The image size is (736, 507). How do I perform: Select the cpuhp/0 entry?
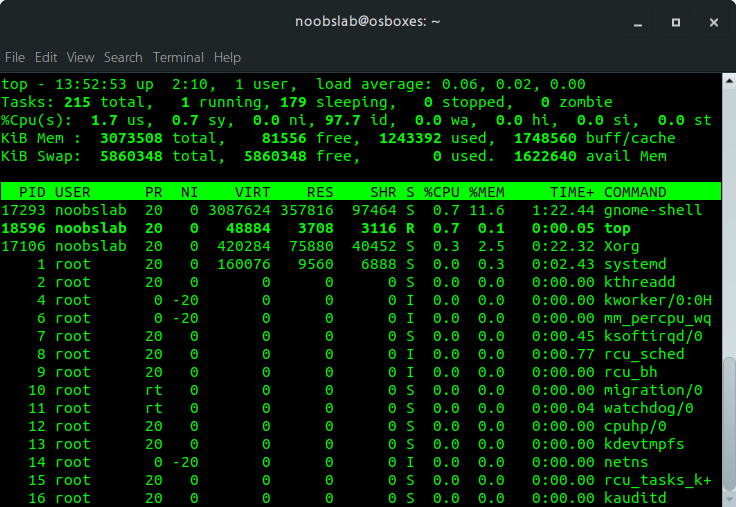click(635, 427)
